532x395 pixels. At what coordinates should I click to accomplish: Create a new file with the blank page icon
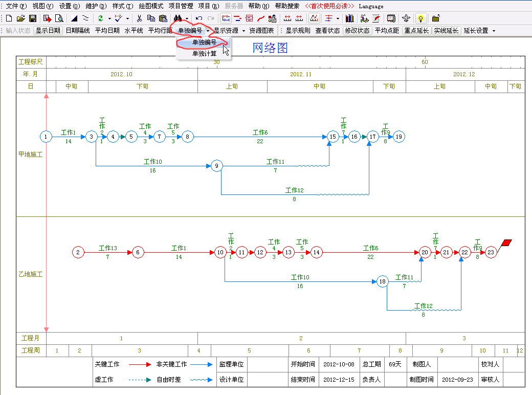9,18
